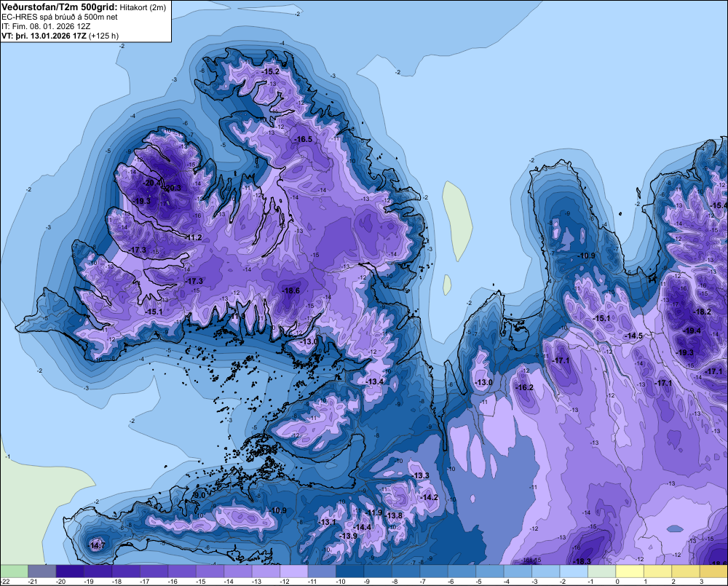Click the -10 value on color scale
This screenshot has height=586, width=728.
tap(341, 582)
